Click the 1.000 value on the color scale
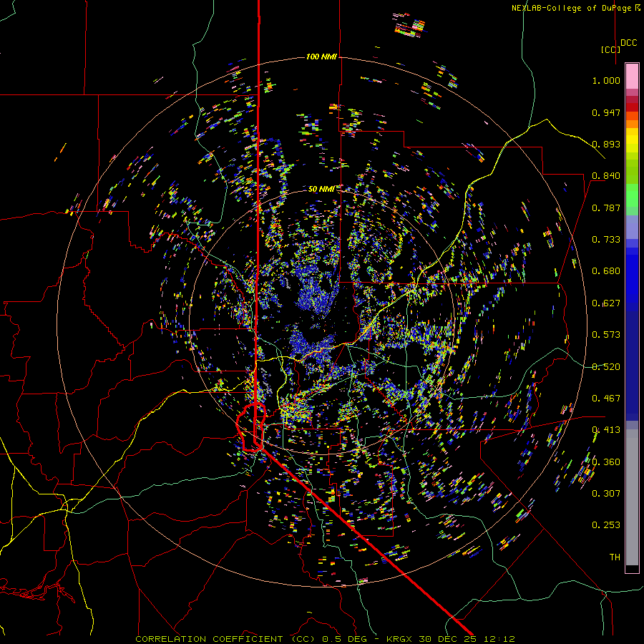 606,80
